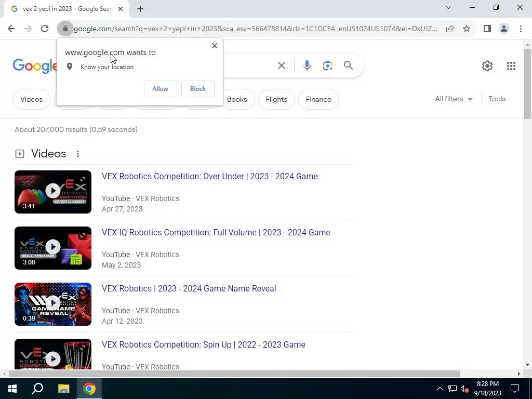The width and height of the screenshot is (532, 399).
Task: Open the search Tools options
Action: 497,99
